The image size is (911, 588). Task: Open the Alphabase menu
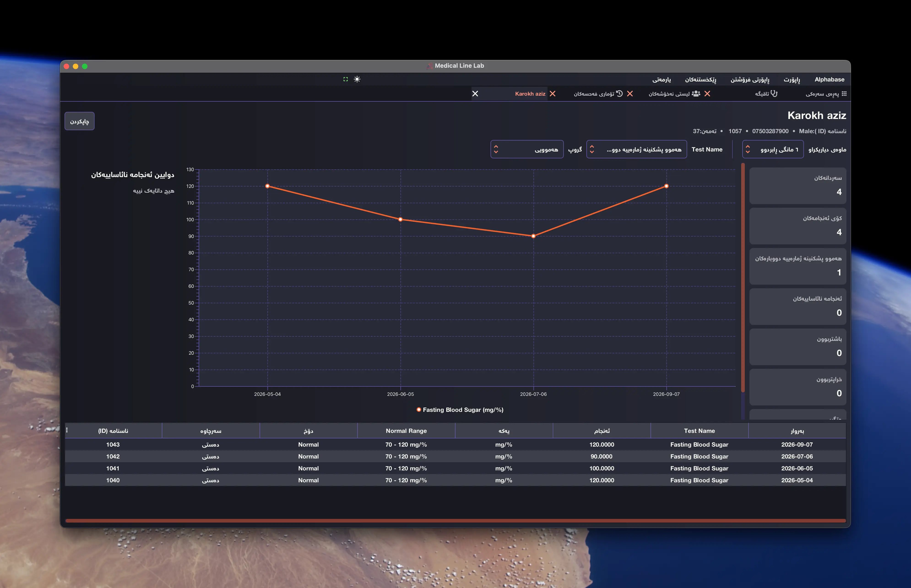coord(829,79)
